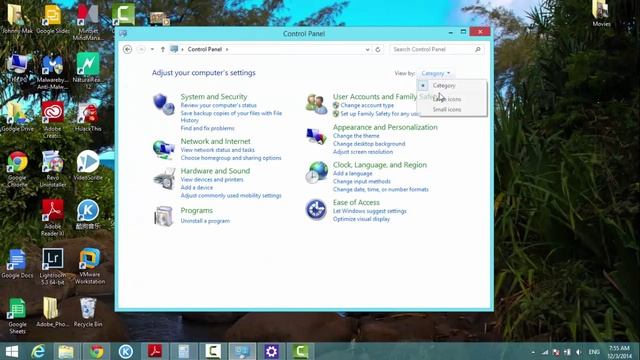
Task: Open the User Accounts people icon
Action: pos(316,104)
